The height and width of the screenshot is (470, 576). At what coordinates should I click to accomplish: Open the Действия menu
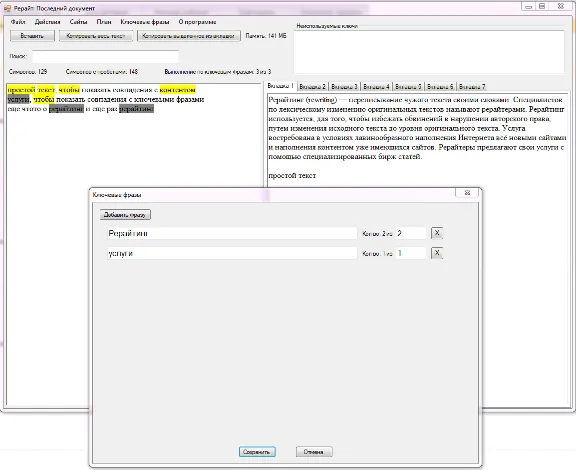pyautogui.click(x=47, y=22)
